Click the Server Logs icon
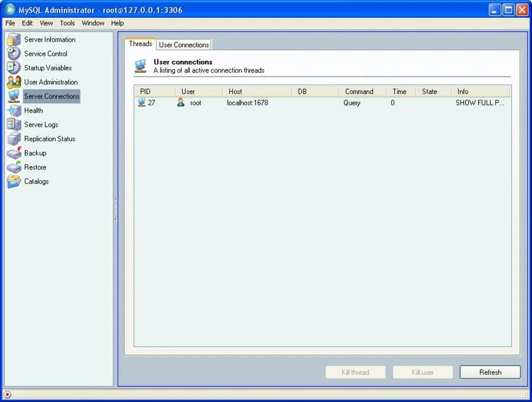This screenshot has height=402, width=532. tap(14, 125)
